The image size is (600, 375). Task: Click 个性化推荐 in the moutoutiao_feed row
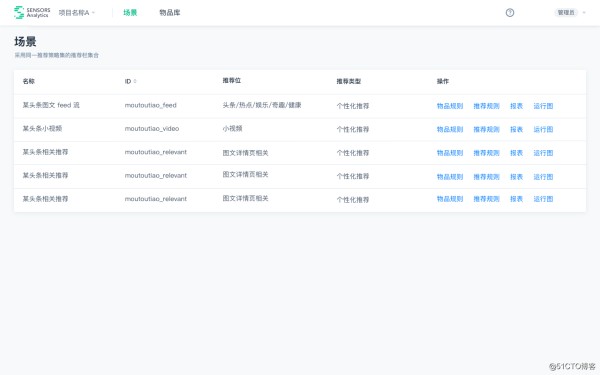(x=353, y=106)
